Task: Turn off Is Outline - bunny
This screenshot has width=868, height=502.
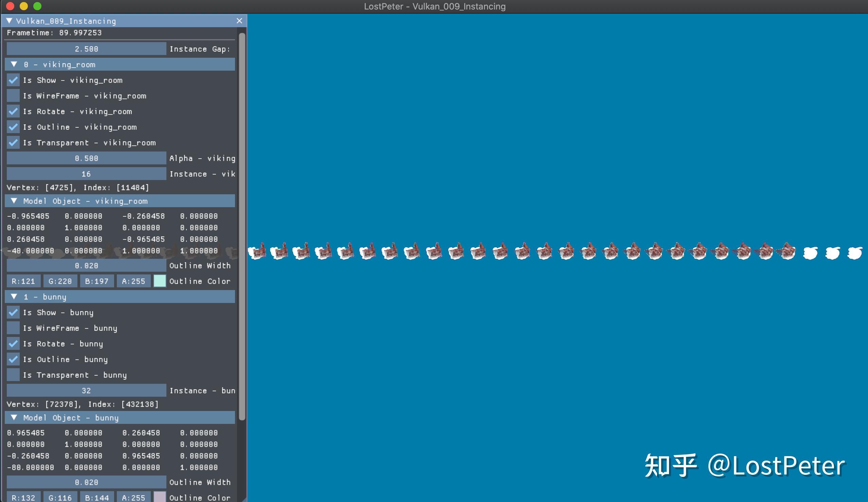Action: coord(13,359)
